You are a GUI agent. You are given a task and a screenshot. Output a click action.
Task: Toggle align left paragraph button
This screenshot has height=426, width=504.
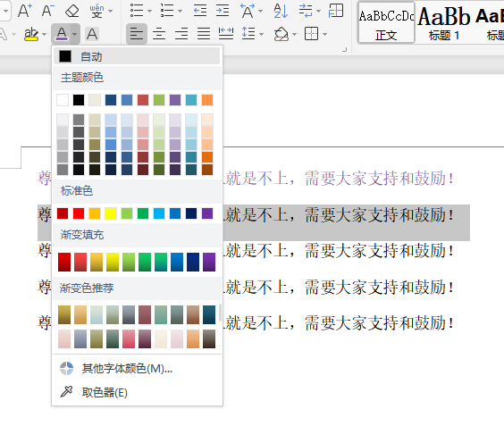(x=137, y=34)
